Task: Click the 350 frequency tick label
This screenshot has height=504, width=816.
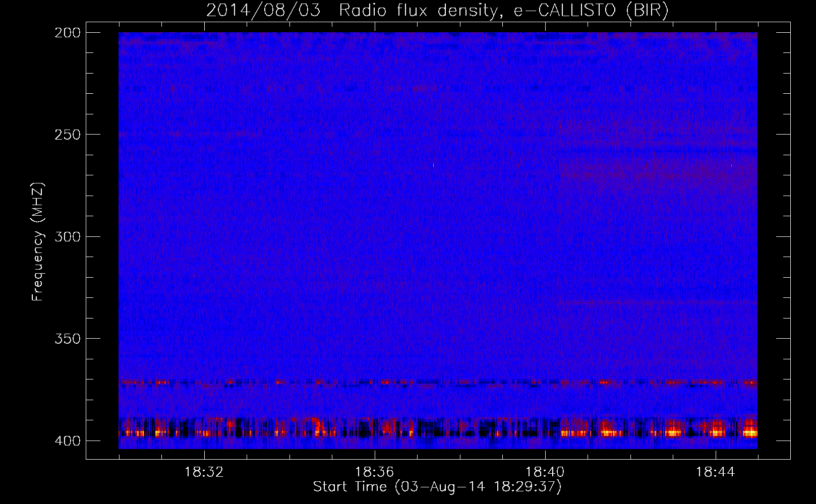Action: tap(68, 339)
